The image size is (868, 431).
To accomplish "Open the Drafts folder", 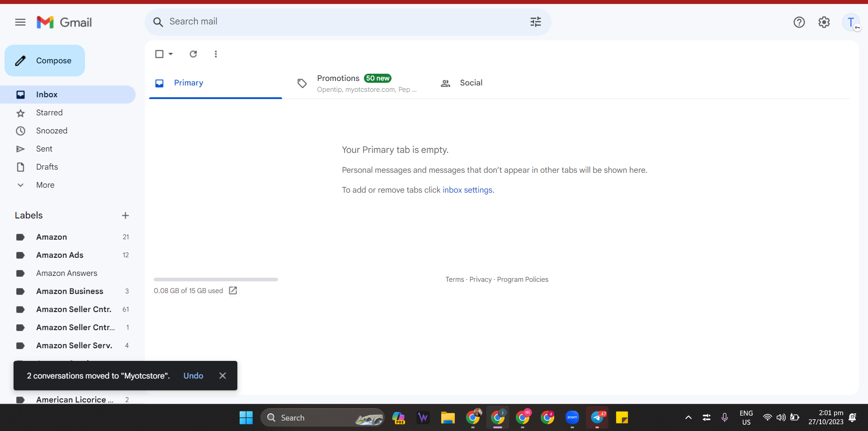I will [68, 167].
